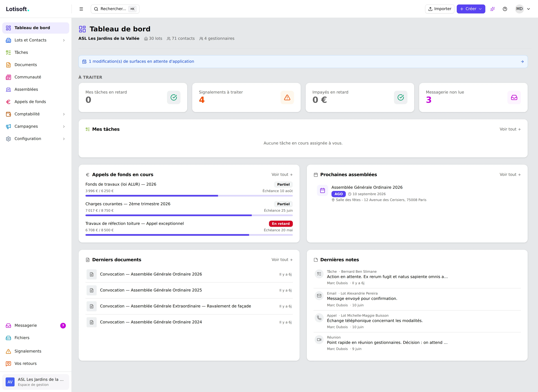The image size is (538, 392).
Task: Open Vos retours in the sidebar
Action: point(36,364)
